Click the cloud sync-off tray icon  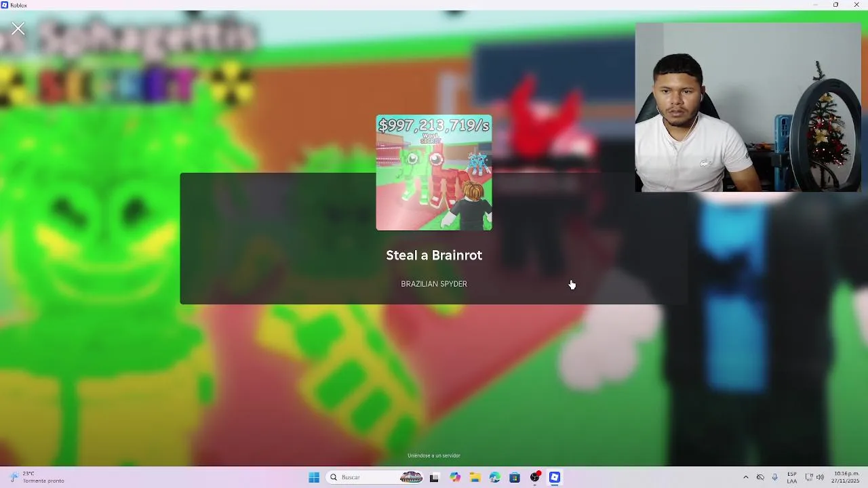pyautogui.click(x=760, y=477)
